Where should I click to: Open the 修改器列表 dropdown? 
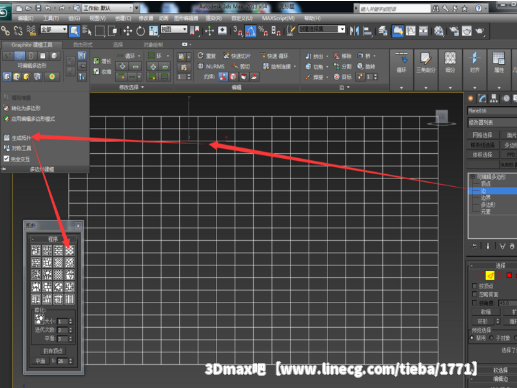492,123
